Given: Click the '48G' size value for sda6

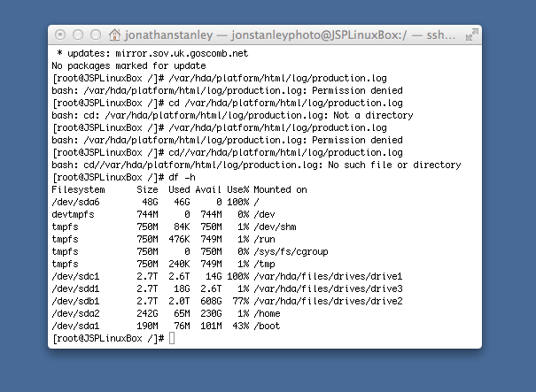Looking at the screenshot, I should 150,202.
